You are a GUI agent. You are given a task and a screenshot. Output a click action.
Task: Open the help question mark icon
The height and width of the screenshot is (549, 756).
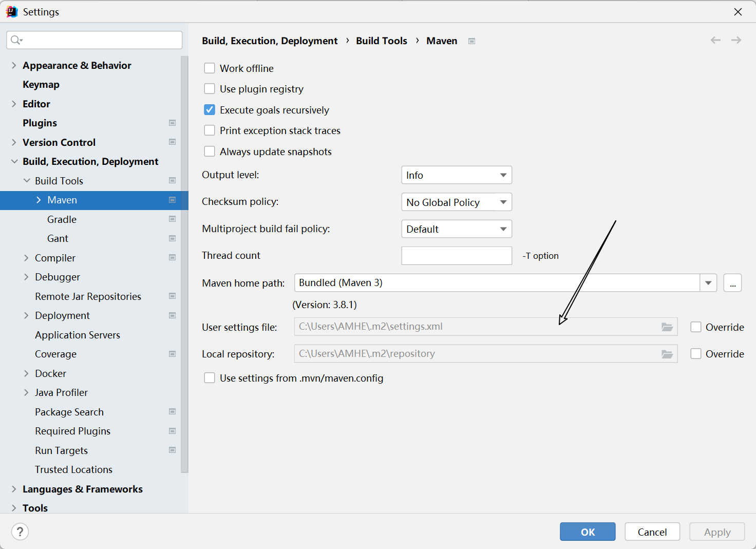[x=20, y=532]
